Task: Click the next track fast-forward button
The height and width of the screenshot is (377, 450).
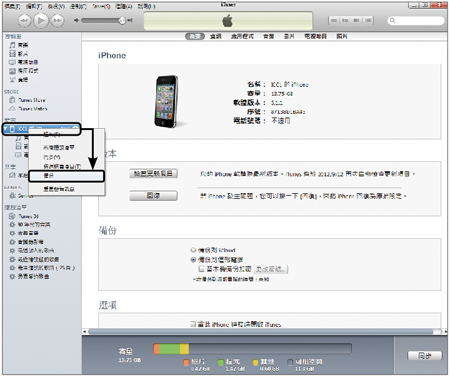Action: 57,21
